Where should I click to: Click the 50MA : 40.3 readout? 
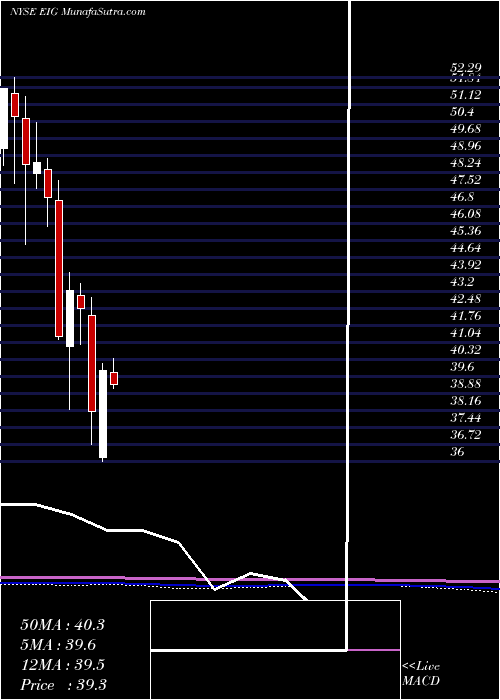[62, 624]
